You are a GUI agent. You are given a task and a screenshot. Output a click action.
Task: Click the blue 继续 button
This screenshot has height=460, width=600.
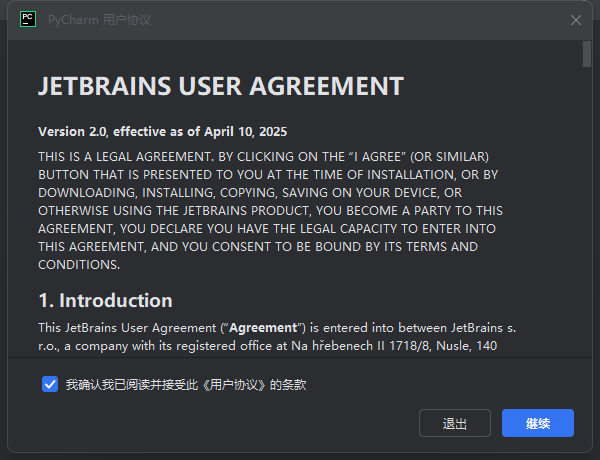click(x=538, y=423)
